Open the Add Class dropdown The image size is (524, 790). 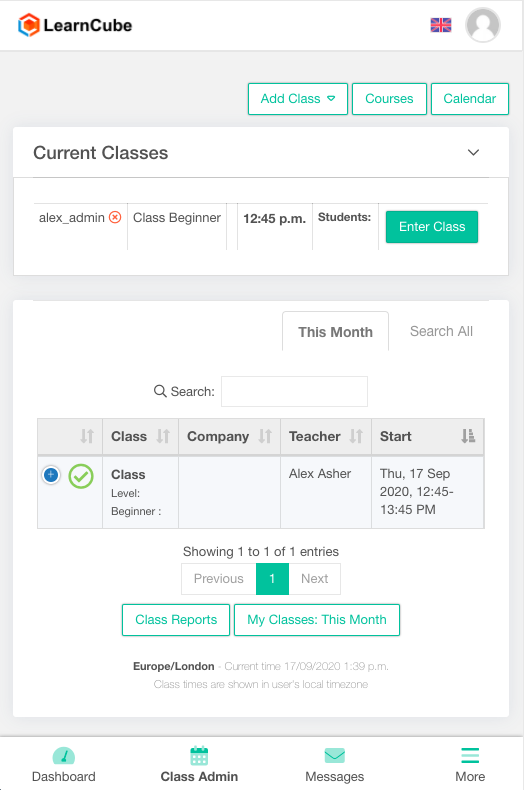point(298,99)
